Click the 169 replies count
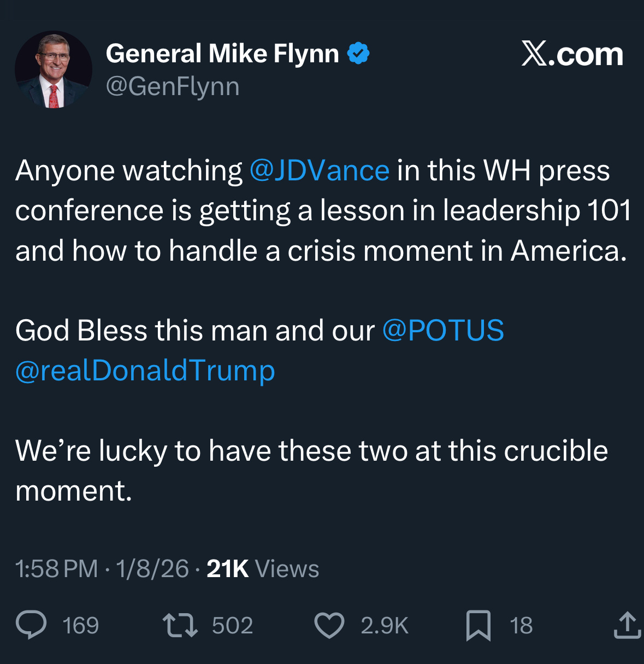The width and height of the screenshot is (644, 664). [x=81, y=626]
